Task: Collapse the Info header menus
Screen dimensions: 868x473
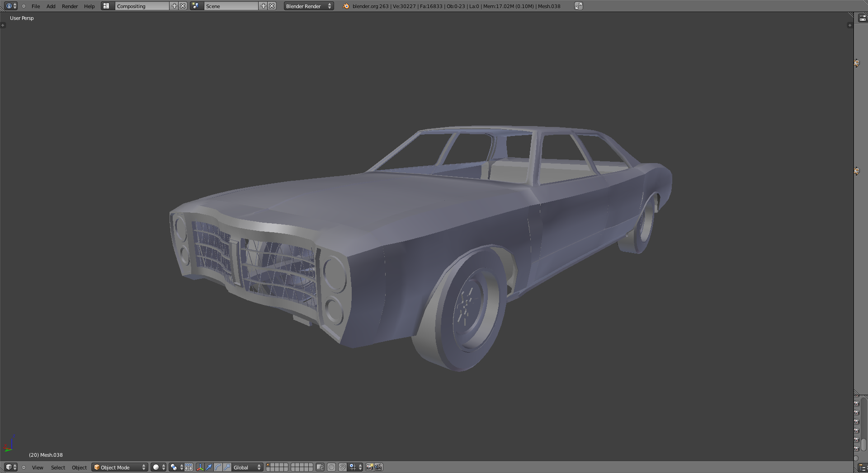Action: [x=24, y=6]
